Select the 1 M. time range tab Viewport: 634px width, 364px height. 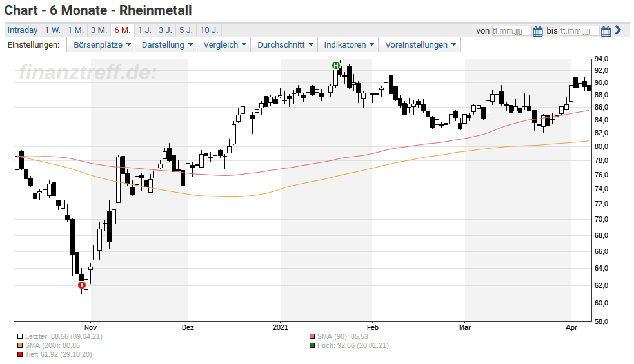point(75,30)
